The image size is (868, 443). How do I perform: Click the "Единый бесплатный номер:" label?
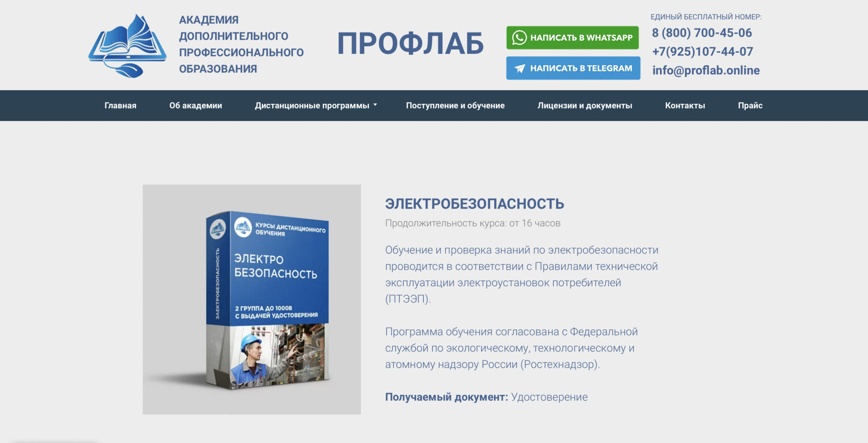click(706, 17)
